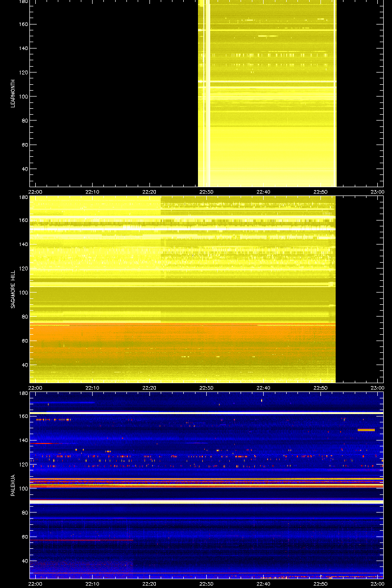
Task: Pick the 100 frequency label on Palehua axis
Action: click(23, 489)
